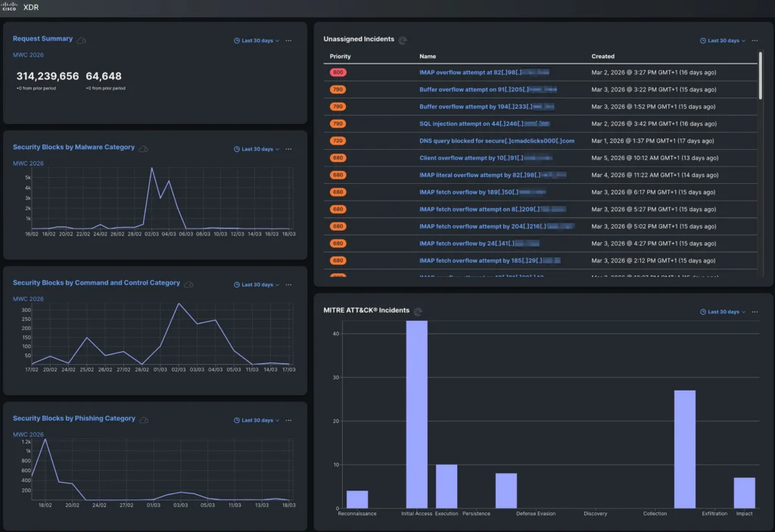Click the Cisco logo in the top bar
Screen dimensions: 775x532
pyautogui.click(x=11, y=7)
